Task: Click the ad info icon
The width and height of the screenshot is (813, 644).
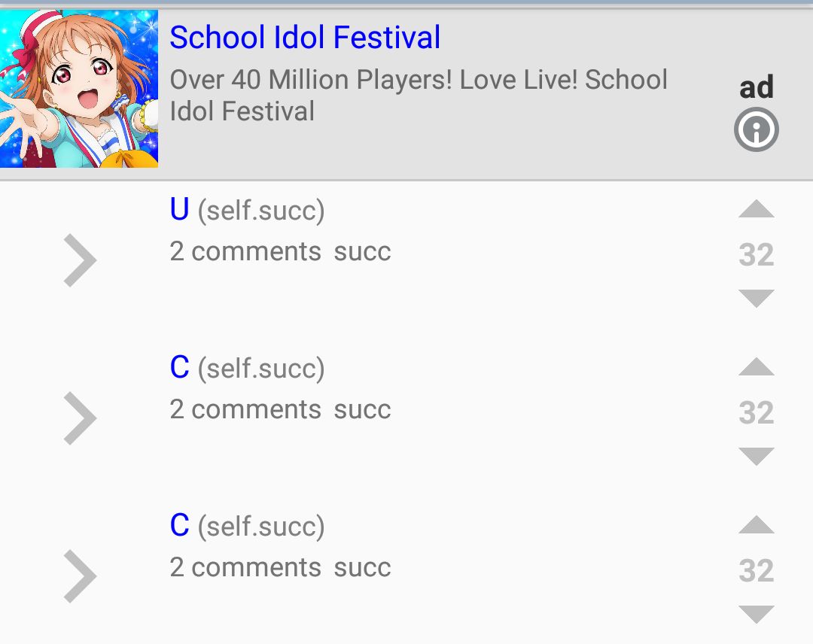Action: click(x=756, y=129)
